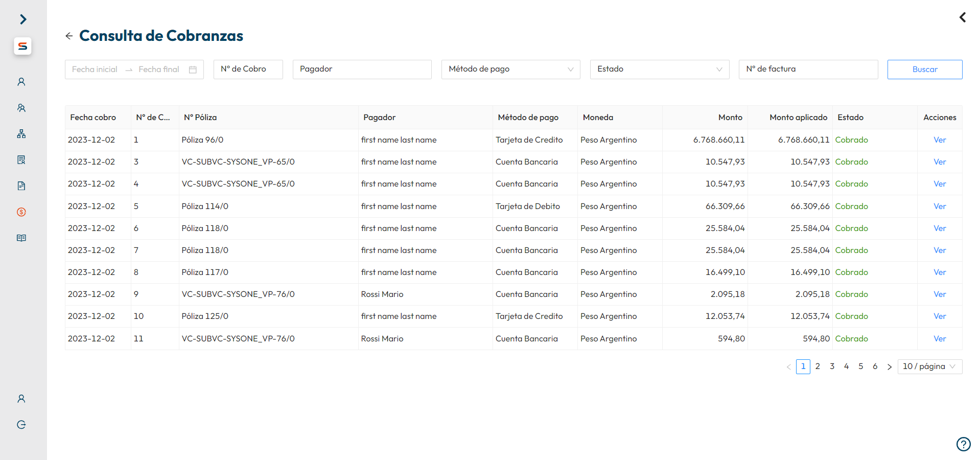Open the dollar coin collections sidebar icon
Image resolution: width=980 pixels, height=460 pixels.
tap(21, 212)
